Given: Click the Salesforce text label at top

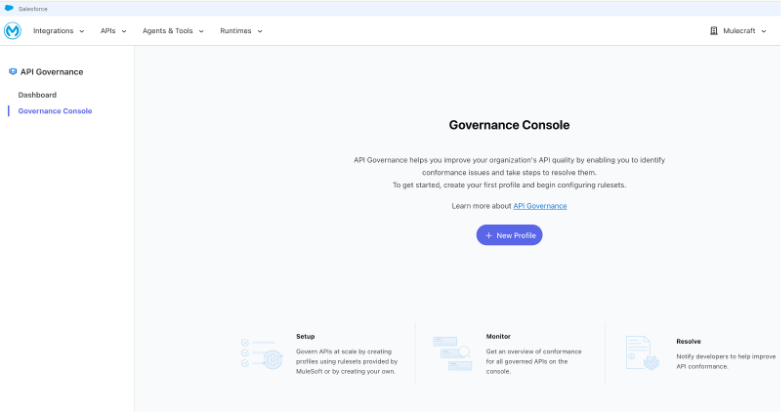Looking at the screenshot, I should 33,8.
